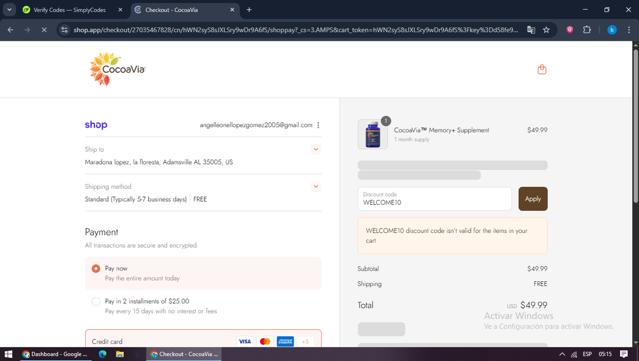Open Microsoft Edge from taskbar
The height and width of the screenshot is (361, 639).
pyautogui.click(x=102, y=354)
